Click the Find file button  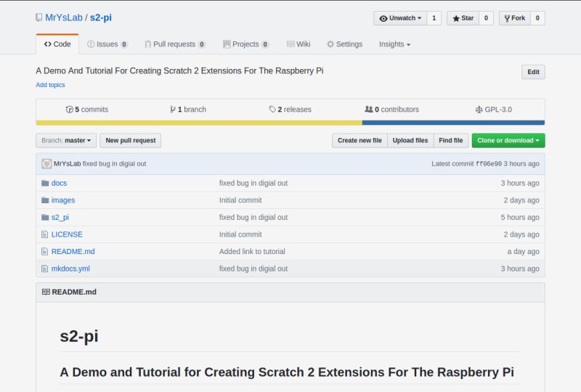(451, 140)
